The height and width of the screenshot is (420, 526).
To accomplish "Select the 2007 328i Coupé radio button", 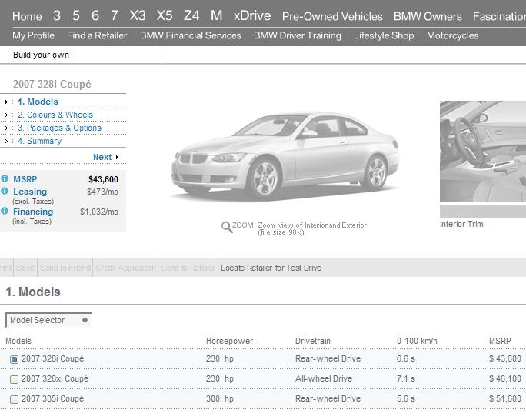I will (14, 359).
